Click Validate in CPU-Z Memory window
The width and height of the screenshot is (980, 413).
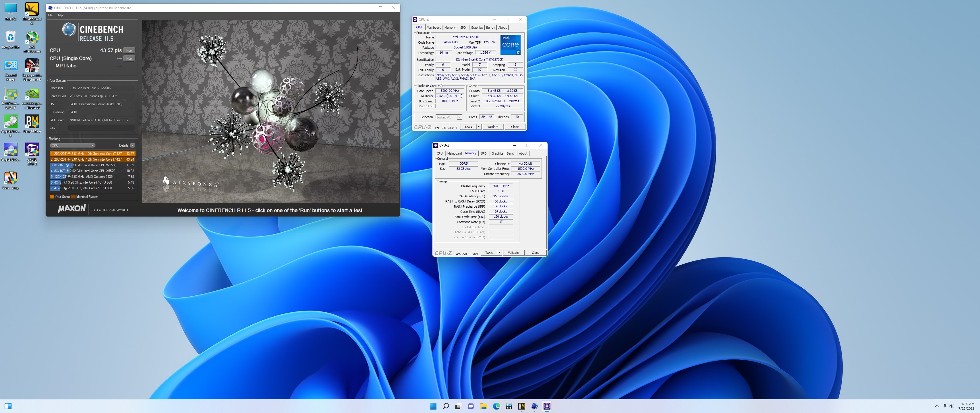513,253
